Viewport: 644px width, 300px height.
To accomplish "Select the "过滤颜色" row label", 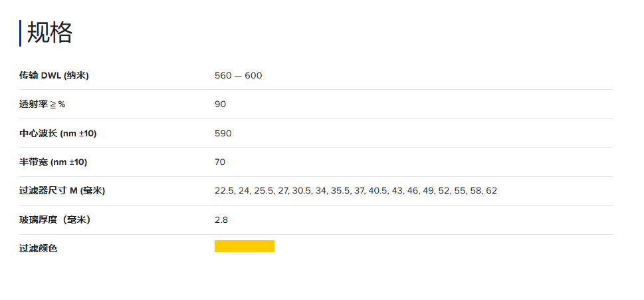I will (x=38, y=249).
